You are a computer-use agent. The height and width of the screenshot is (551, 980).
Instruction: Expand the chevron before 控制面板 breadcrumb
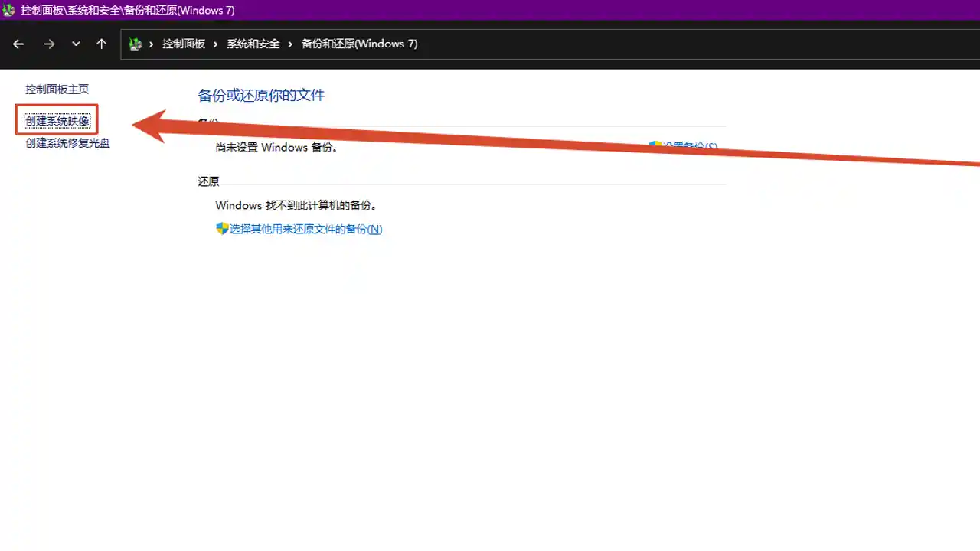click(152, 44)
